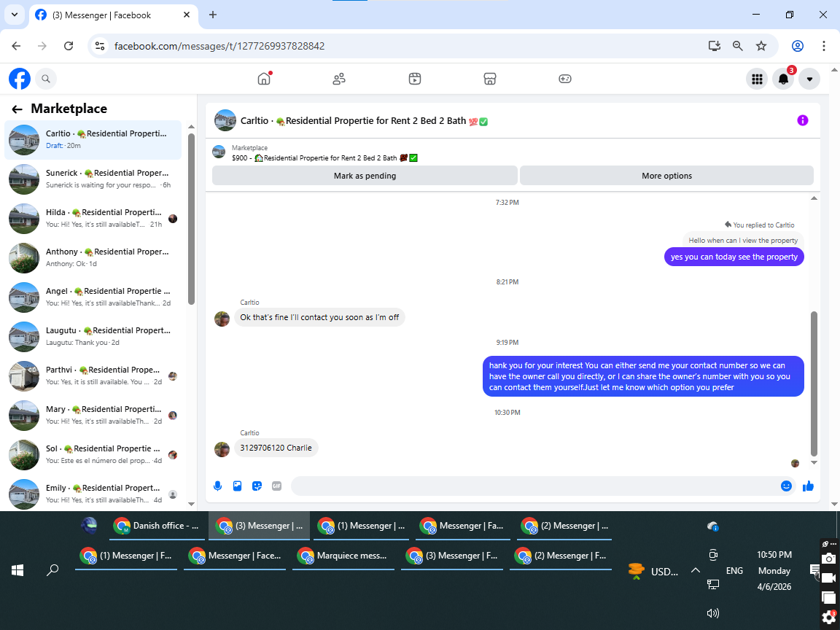Send a thumbs-up like

click(x=809, y=486)
